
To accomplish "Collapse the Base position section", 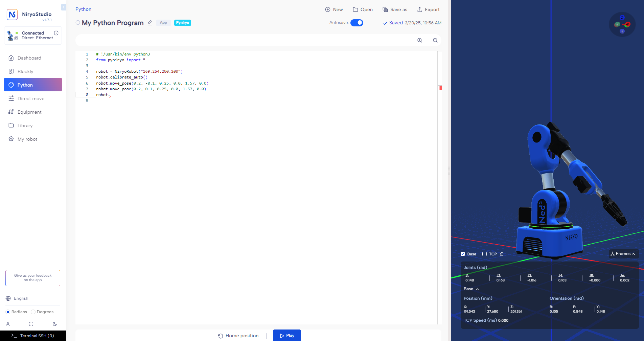I will click(x=471, y=289).
